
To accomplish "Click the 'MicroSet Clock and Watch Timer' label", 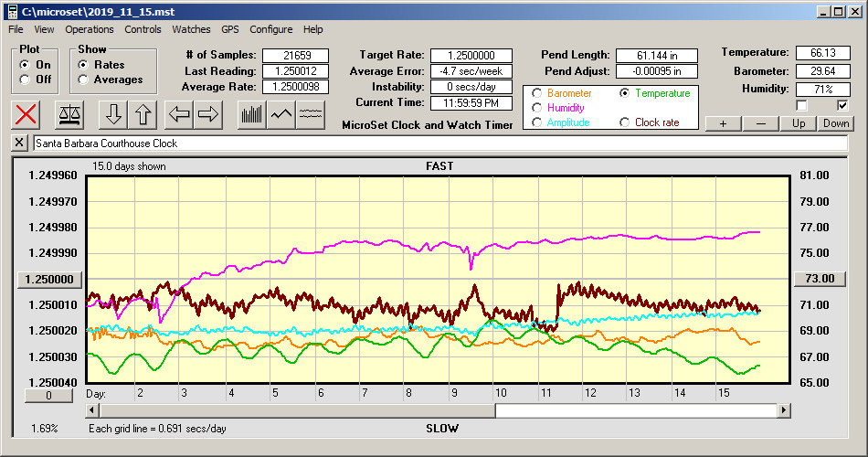I will [428, 125].
